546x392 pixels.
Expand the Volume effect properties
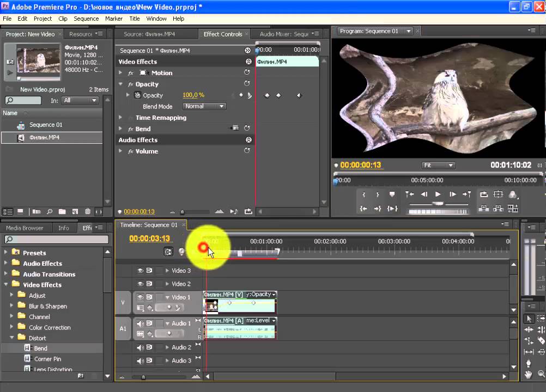click(x=120, y=151)
